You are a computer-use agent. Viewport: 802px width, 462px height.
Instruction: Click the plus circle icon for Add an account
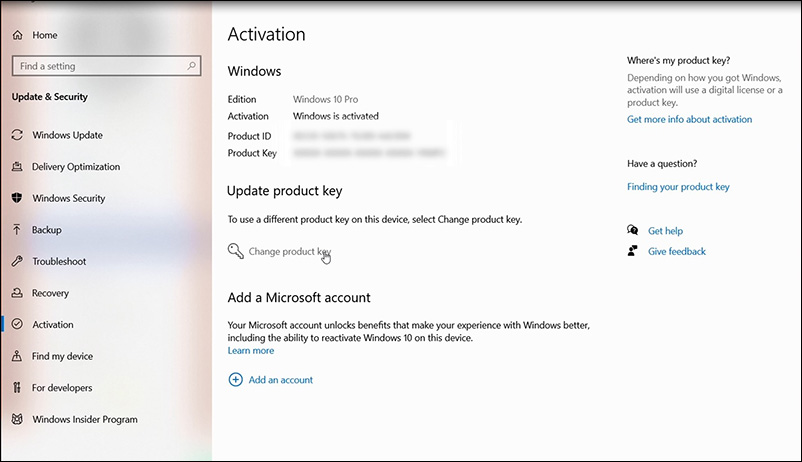(235, 380)
